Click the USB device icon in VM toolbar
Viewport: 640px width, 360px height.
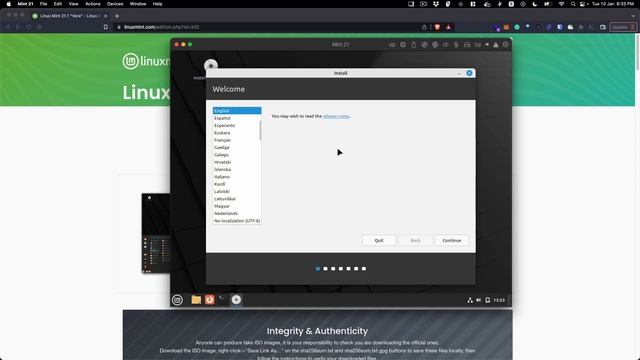tap(413, 44)
